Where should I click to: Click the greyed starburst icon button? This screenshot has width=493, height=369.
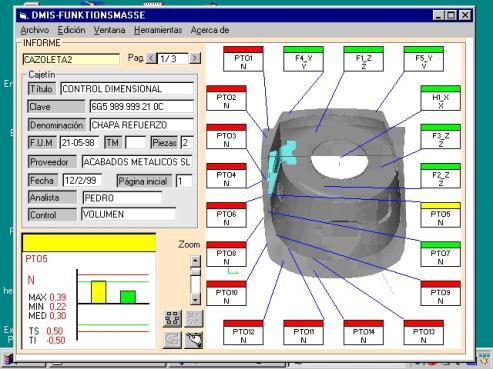[x=194, y=318]
